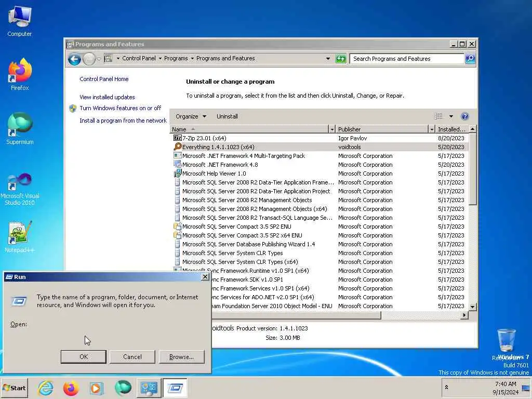
Task: Click Uninstall in the toolbar
Action: click(x=227, y=116)
